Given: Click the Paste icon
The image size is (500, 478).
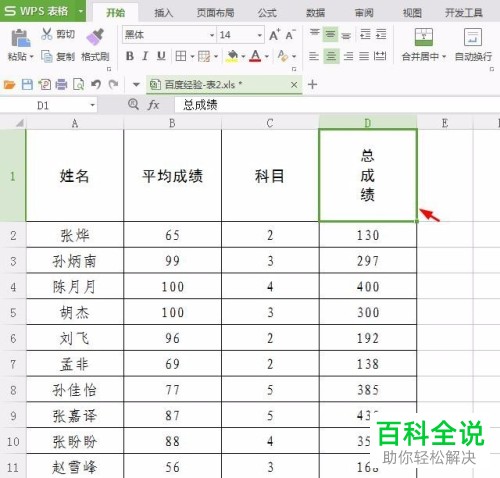Looking at the screenshot, I should (x=20, y=38).
